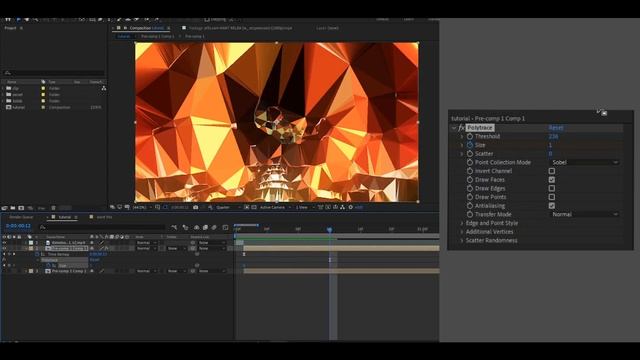640x360 pixels.
Task: Click Transfer Mode stopwatch icon
Action: [x=470, y=214]
